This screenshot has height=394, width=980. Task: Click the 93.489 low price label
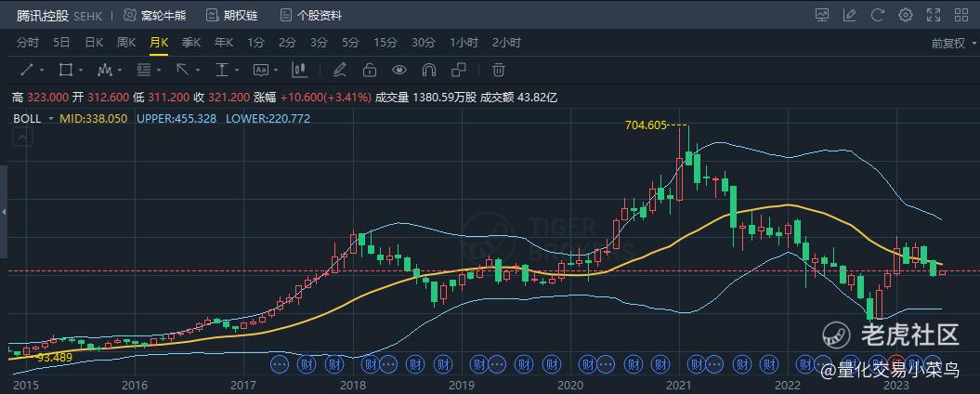55,357
